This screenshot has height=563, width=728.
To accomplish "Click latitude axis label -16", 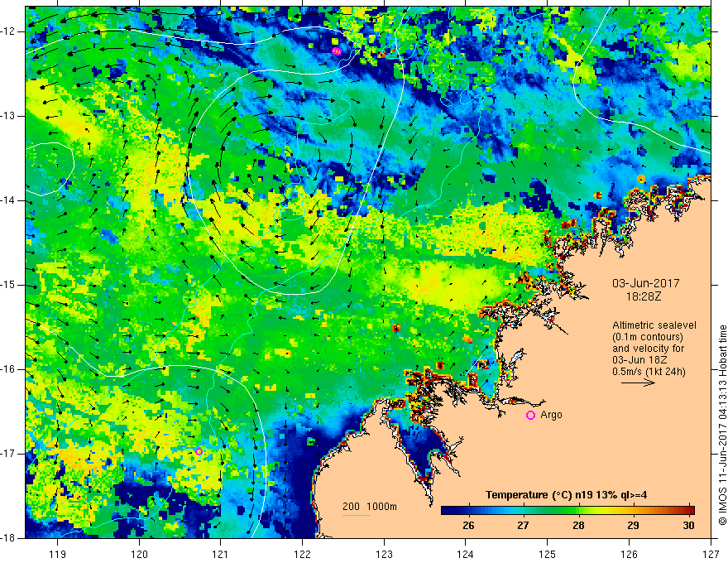I will point(8,369).
